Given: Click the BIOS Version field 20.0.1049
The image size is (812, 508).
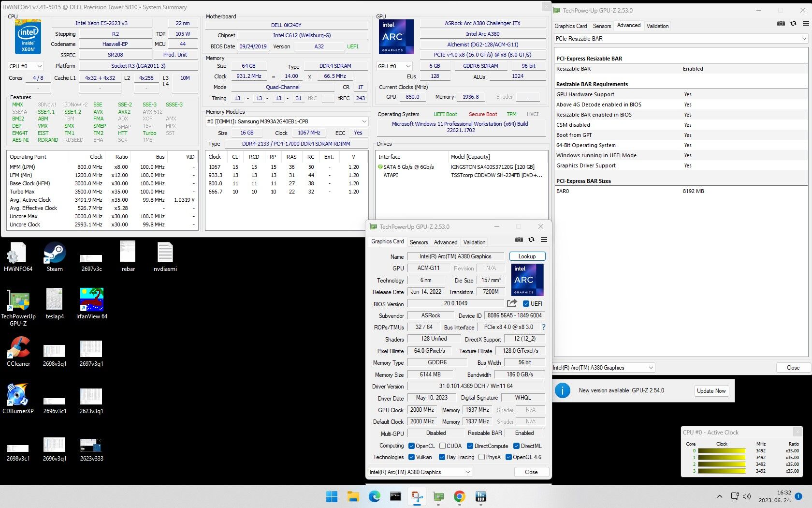Looking at the screenshot, I should (455, 304).
